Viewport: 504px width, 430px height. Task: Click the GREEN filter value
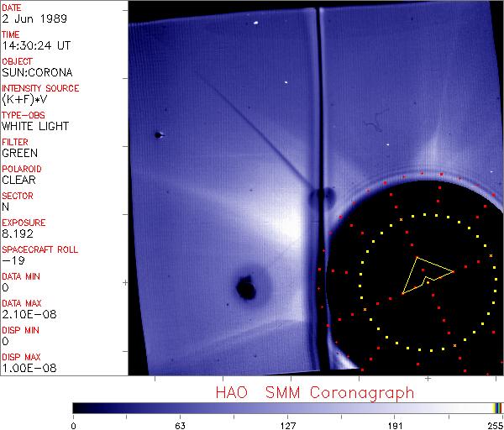pyautogui.click(x=20, y=153)
